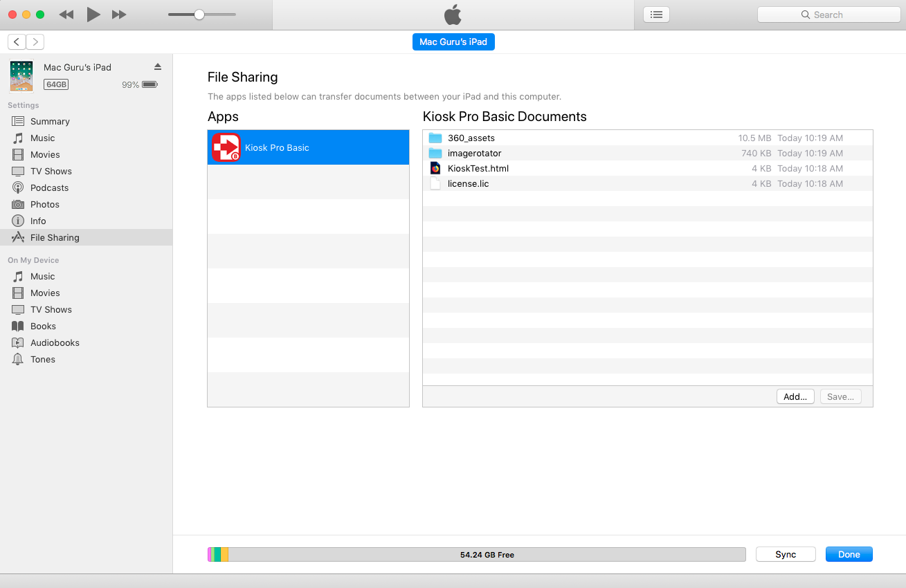Open Tones in the sidebar
This screenshot has width=906, height=588.
pyautogui.click(x=86, y=359)
